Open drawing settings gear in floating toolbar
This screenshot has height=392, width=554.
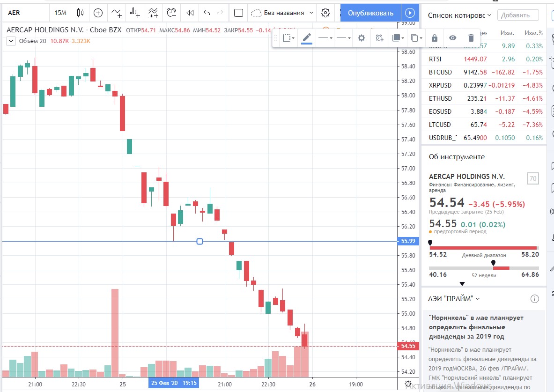pos(361,38)
